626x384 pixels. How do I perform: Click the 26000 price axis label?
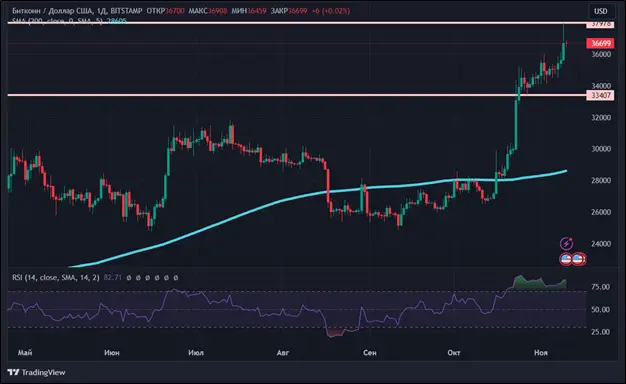(x=601, y=212)
